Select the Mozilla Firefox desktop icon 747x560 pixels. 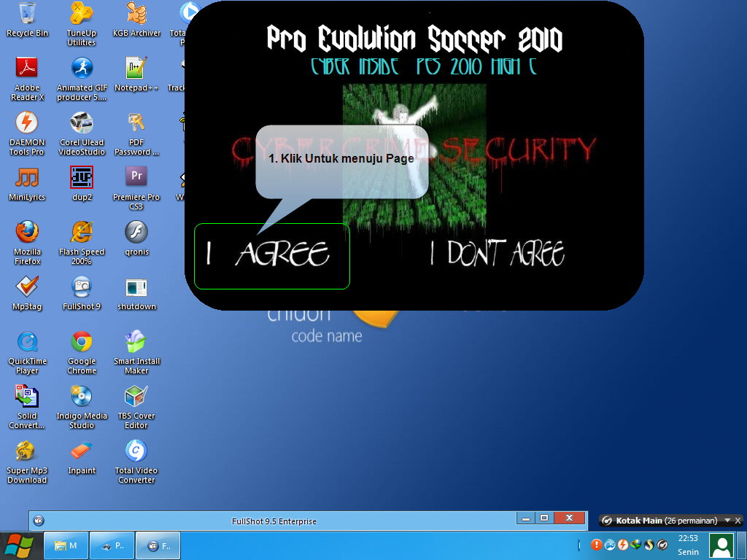[27, 243]
